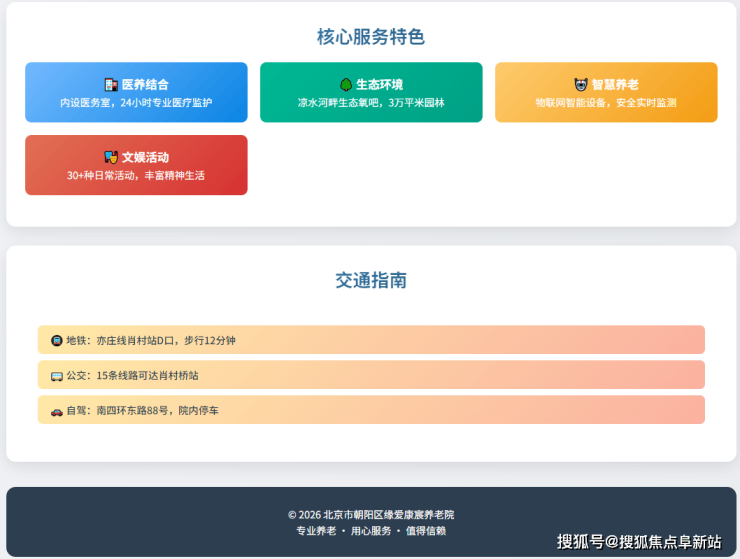Select the 医养结合 card title
The width and height of the screenshot is (740, 559).
pos(145,85)
